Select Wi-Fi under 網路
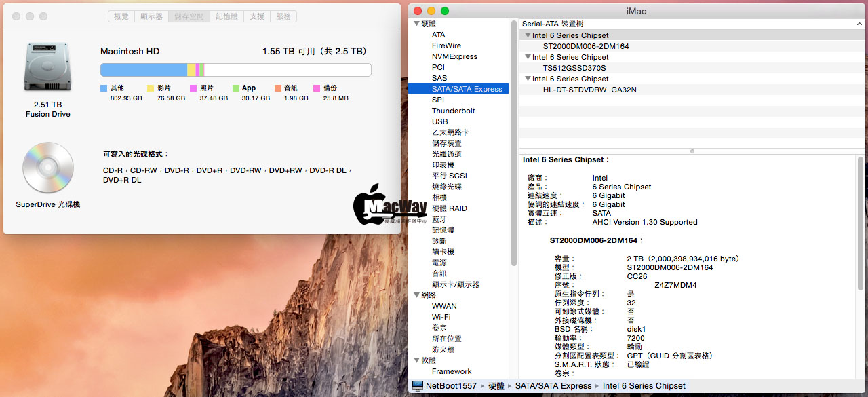The height and width of the screenshot is (397, 868). [x=441, y=317]
